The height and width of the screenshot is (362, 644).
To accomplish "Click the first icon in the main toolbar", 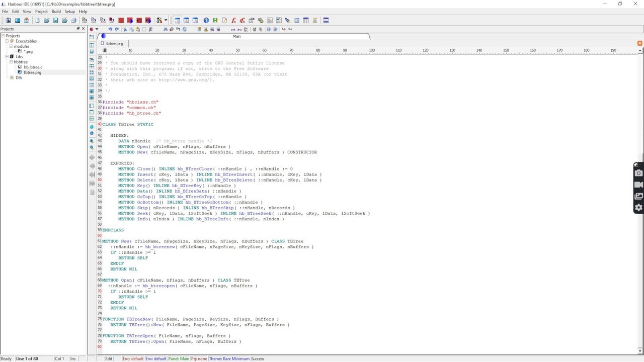I will pos(8,20).
